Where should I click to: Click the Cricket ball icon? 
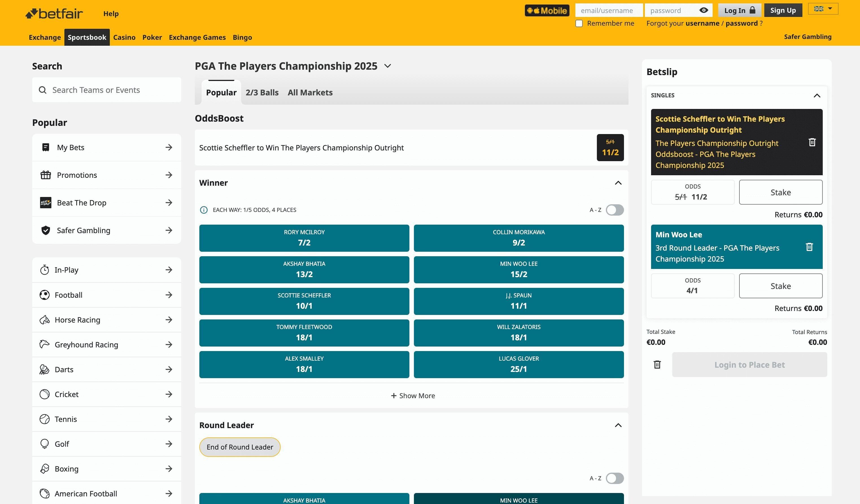point(44,394)
